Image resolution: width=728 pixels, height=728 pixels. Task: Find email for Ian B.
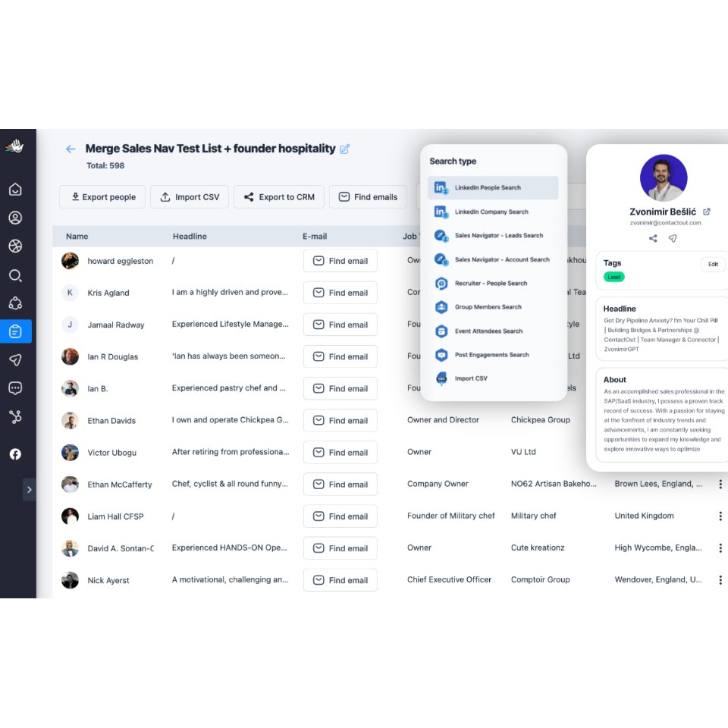(340, 388)
